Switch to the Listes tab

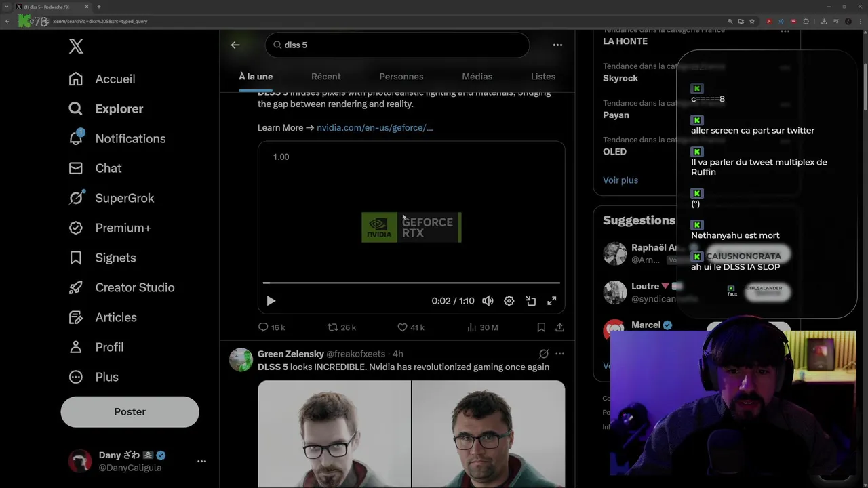pos(543,77)
